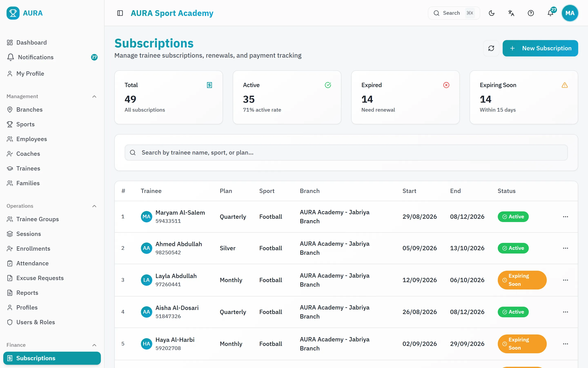This screenshot has height=368, width=588.
Task: Open row actions for Haya Al-Harbi
Action: 565,344
